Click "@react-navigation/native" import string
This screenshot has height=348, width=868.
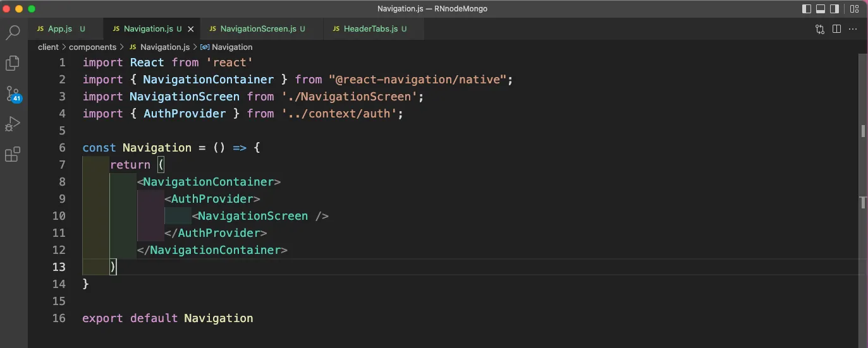(x=418, y=80)
